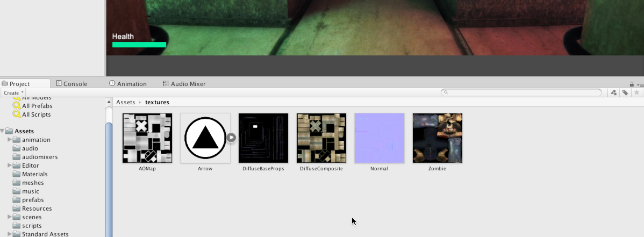644x237 pixels.
Task: Select the Zombie texture thumbnail
Action: [437, 138]
